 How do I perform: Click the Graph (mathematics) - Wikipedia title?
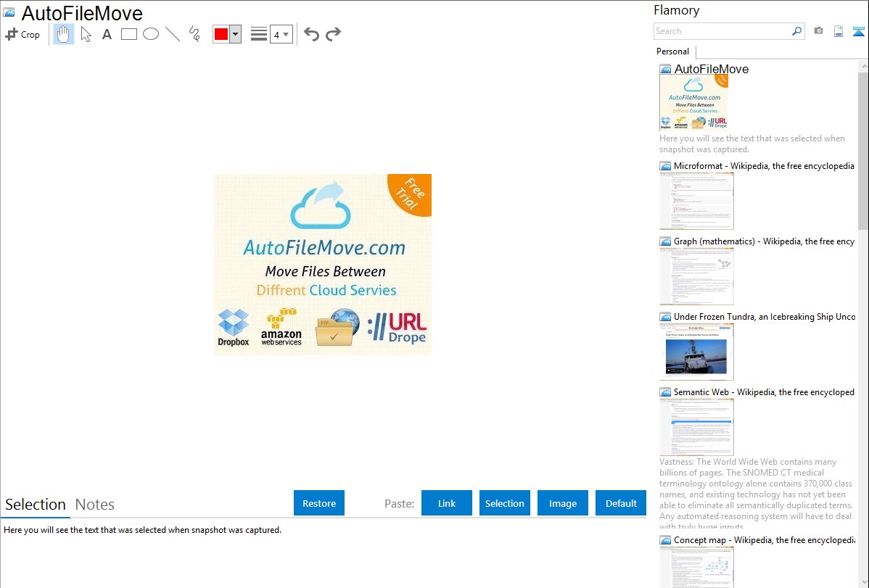pyautogui.click(x=764, y=241)
